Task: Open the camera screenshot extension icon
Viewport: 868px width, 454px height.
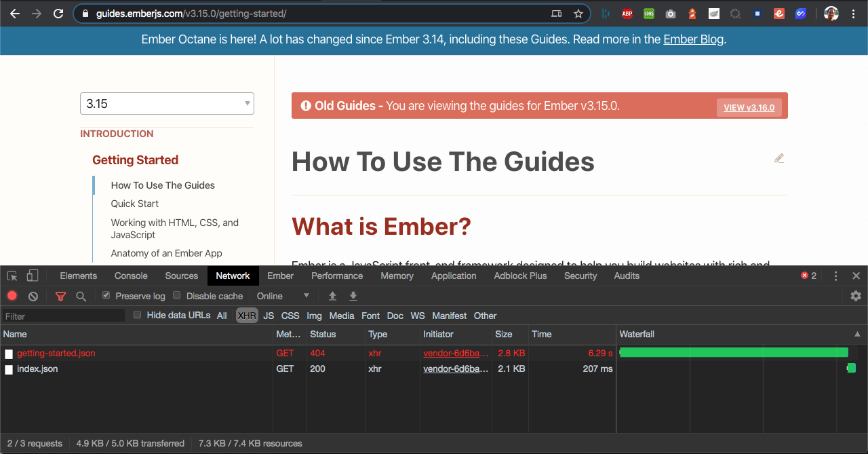Action: tap(671, 14)
